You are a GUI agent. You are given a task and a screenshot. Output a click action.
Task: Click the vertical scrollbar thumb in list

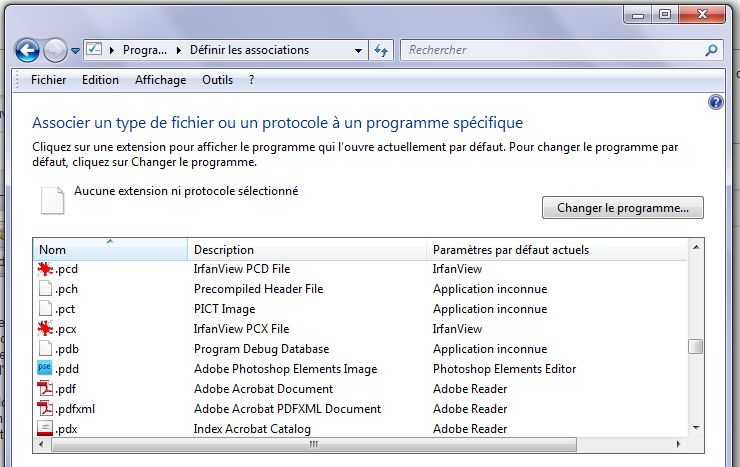pos(695,347)
